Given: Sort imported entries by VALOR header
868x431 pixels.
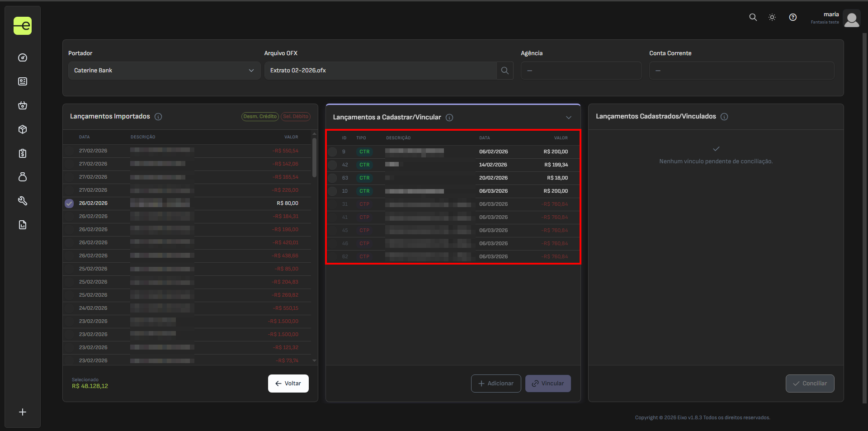Looking at the screenshot, I should pos(291,137).
